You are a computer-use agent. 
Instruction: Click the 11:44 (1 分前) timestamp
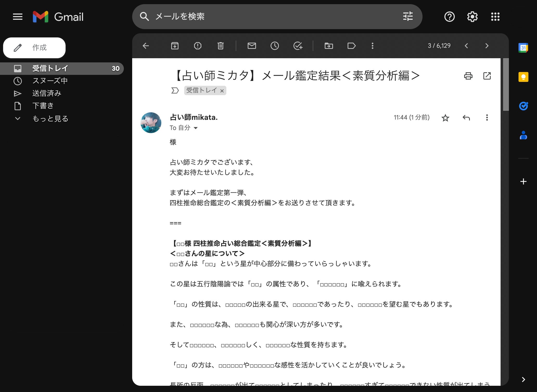(x=412, y=117)
